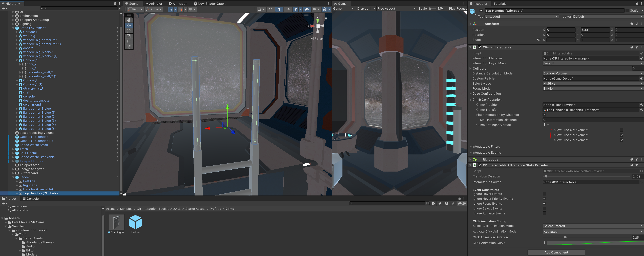The height and width of the screenshot is (256, 644).
Task: Open the Console tab
Action: coord(31,199)
